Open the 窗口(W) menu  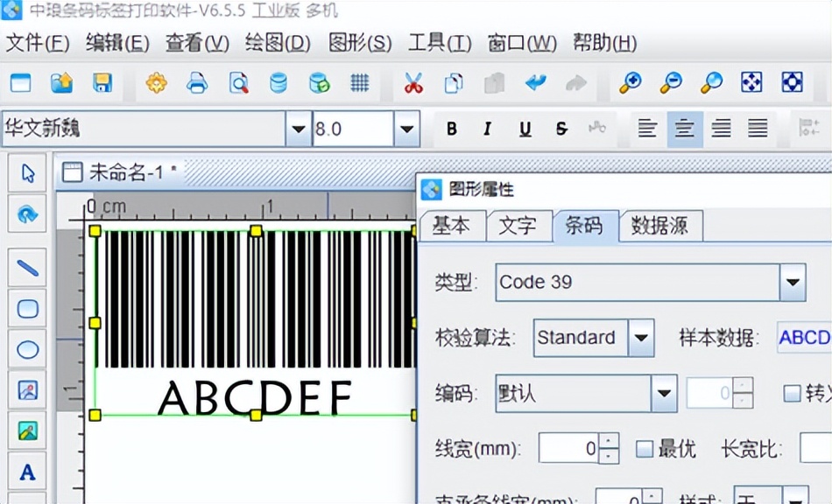522,44
